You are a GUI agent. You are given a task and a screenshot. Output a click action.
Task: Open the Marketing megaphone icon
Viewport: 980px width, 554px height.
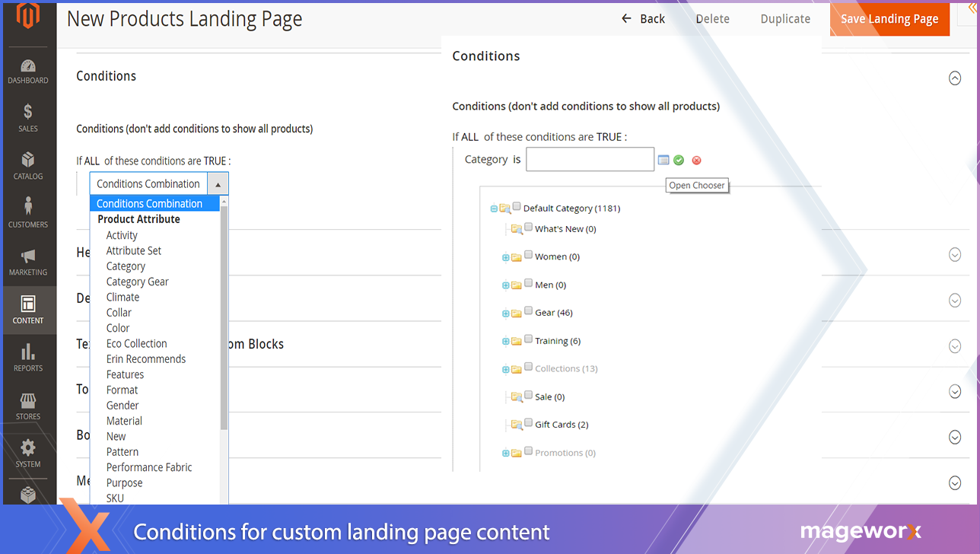tap(28, 261)
